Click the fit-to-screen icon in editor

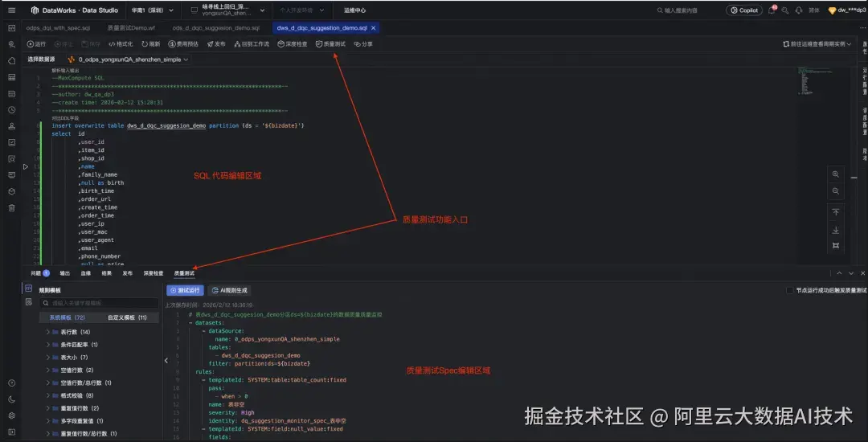(x=836, y=245)
